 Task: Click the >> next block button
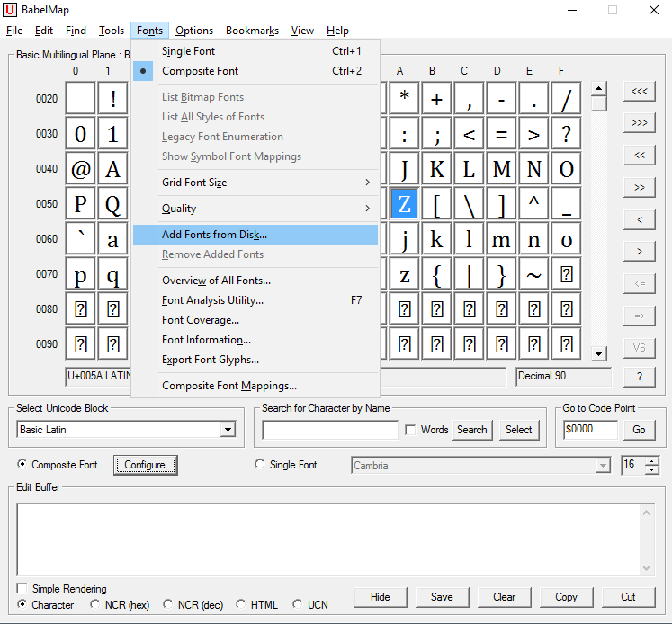(x=639, y=187)
